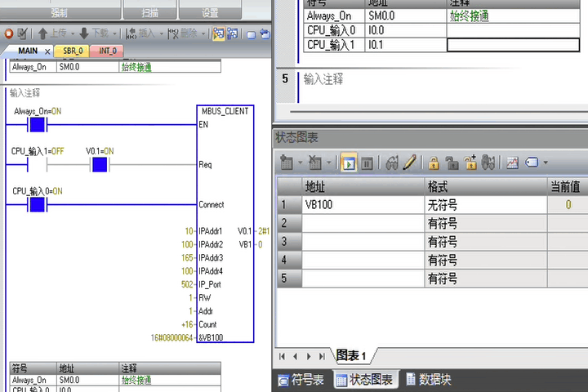
Task: Switch to the SBR_0 tab
Action: [x=73, y=51]
